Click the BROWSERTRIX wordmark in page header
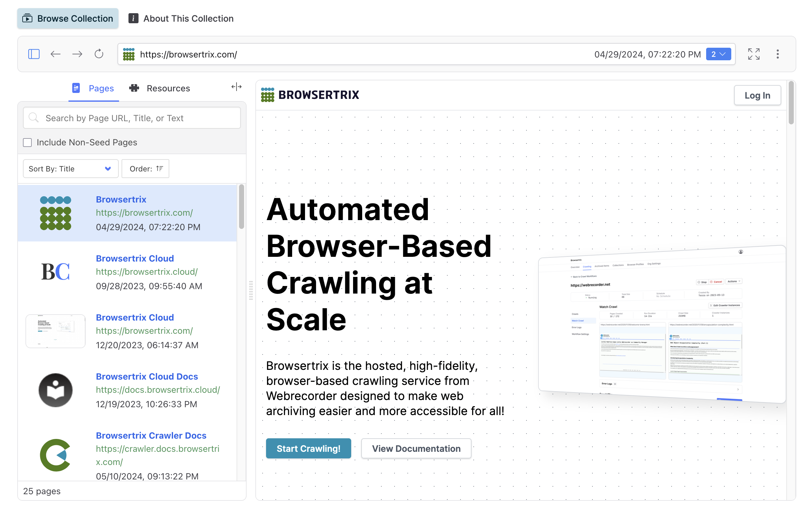The height and width of the screenshot is (508, 812). coord(319,95)
